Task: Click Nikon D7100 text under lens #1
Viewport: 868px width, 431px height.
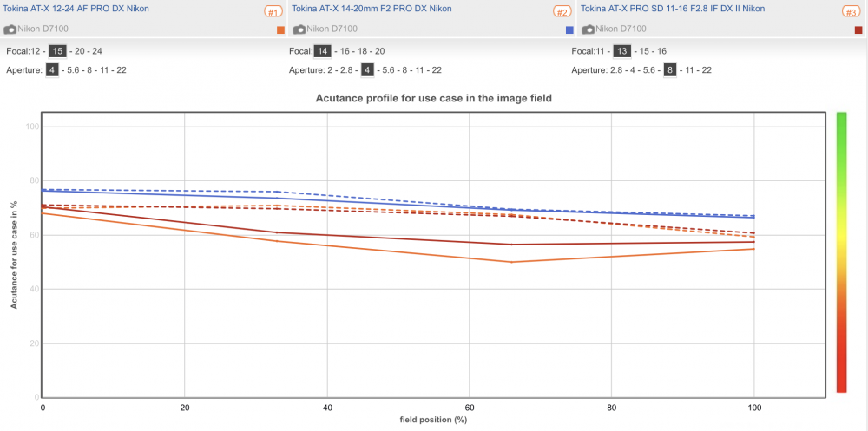Action: (x=43, y=29)
